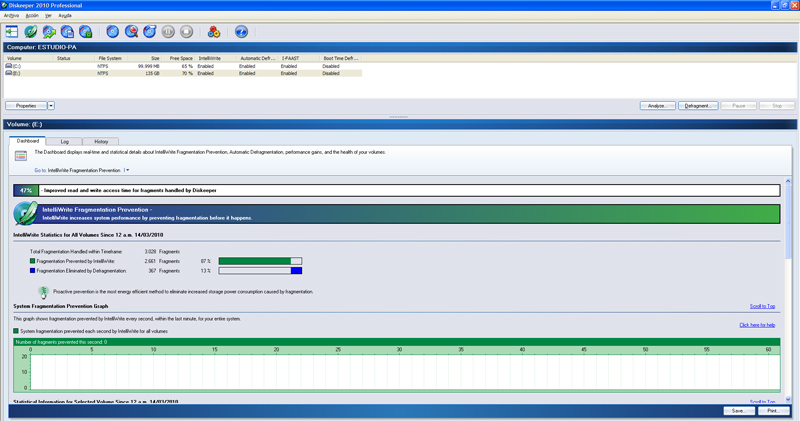Viewport: 800px width, 421px height.
Task: Click the Computer: ESTUDIO-PA header
Action: click(400, 47)
